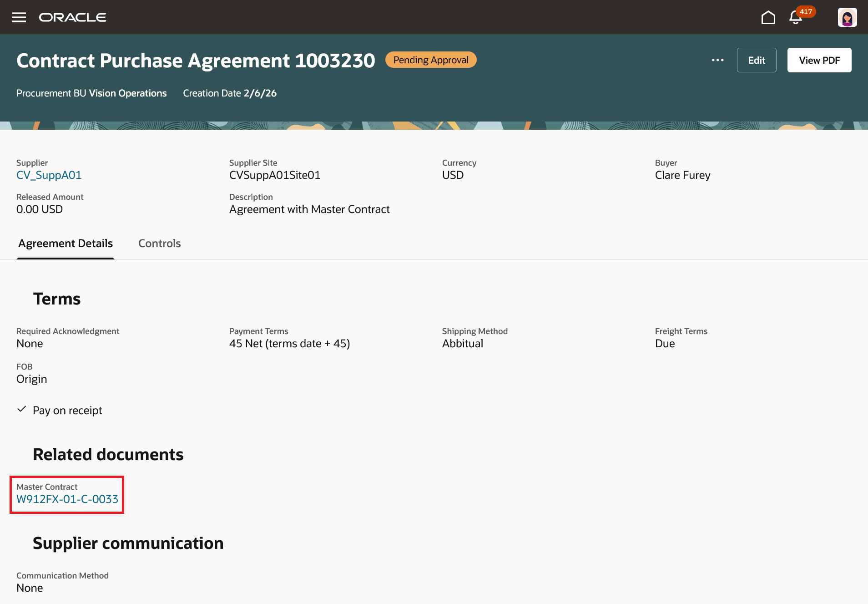Click the Edit button

[x=757, y=60]
